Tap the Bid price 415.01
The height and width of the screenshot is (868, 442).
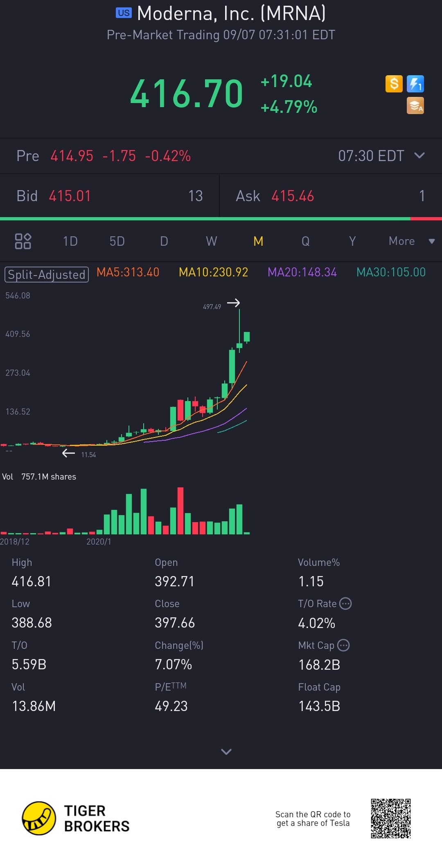point(70,196)
